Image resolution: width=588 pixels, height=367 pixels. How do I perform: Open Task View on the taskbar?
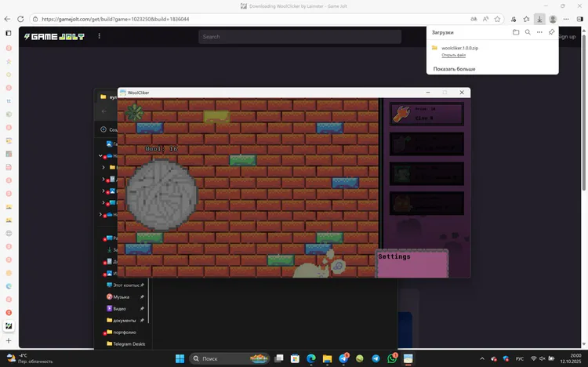coord(279,358)
